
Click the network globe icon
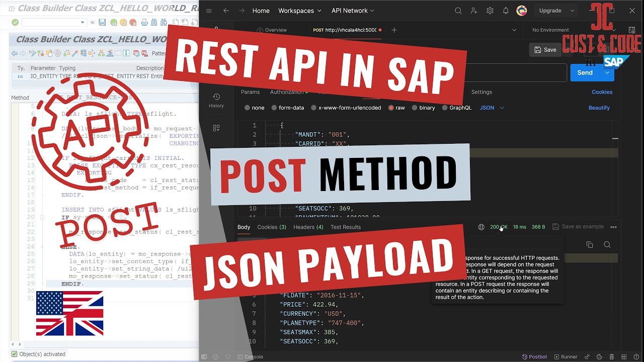481,227
